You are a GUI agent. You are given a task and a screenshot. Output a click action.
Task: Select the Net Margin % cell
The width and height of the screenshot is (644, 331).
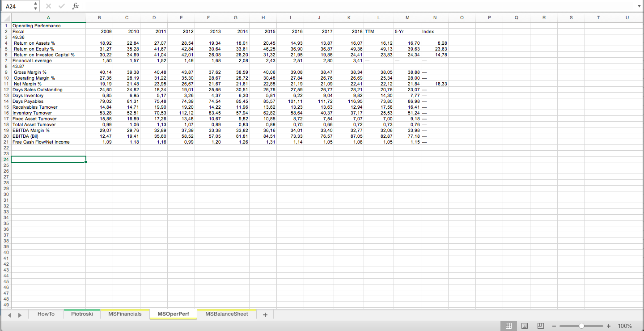[x=48, y=84]
